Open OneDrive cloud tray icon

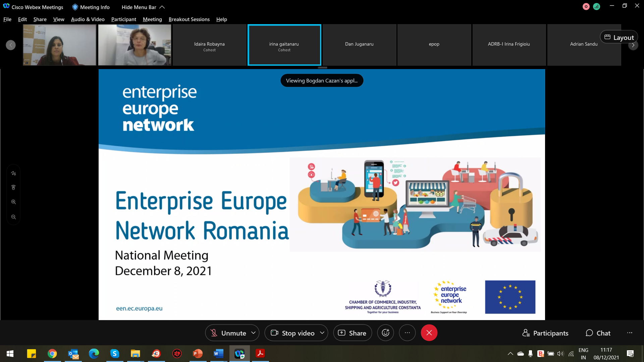pyautogui.click(x=521, y=354)
